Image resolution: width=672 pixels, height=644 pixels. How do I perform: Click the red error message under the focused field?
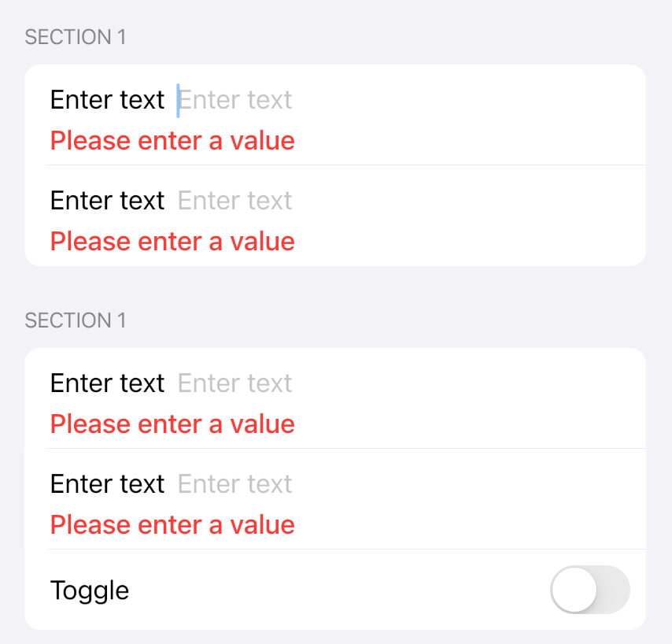point(172,141)
